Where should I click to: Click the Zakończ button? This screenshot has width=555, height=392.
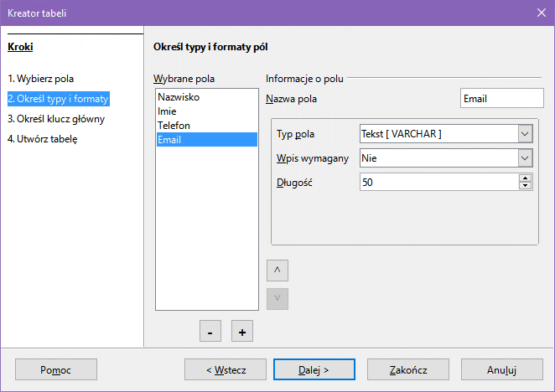click(x=408, y=369)
